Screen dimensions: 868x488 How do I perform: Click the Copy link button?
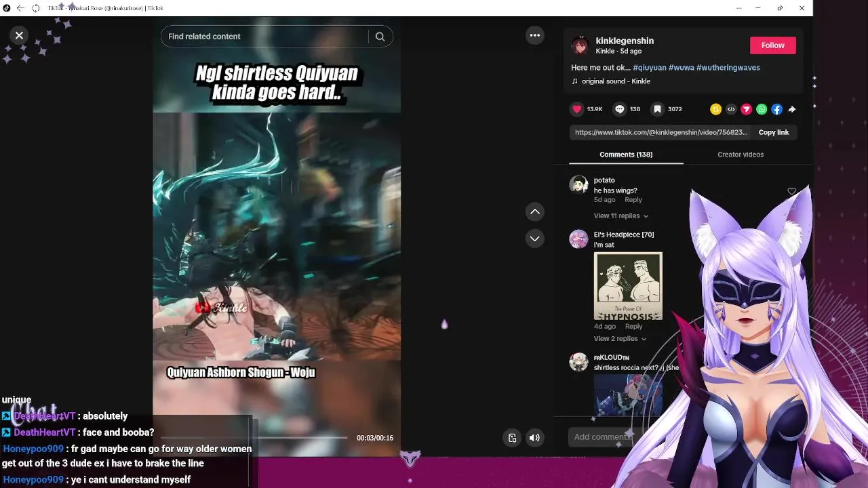point(774,132)
